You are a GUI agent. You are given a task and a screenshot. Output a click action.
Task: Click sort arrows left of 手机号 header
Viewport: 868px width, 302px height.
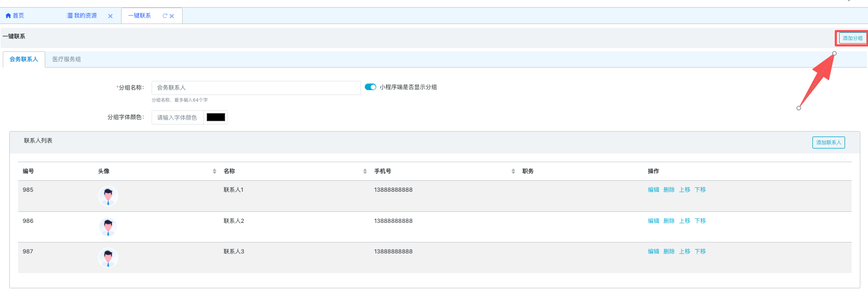point(365,171)
